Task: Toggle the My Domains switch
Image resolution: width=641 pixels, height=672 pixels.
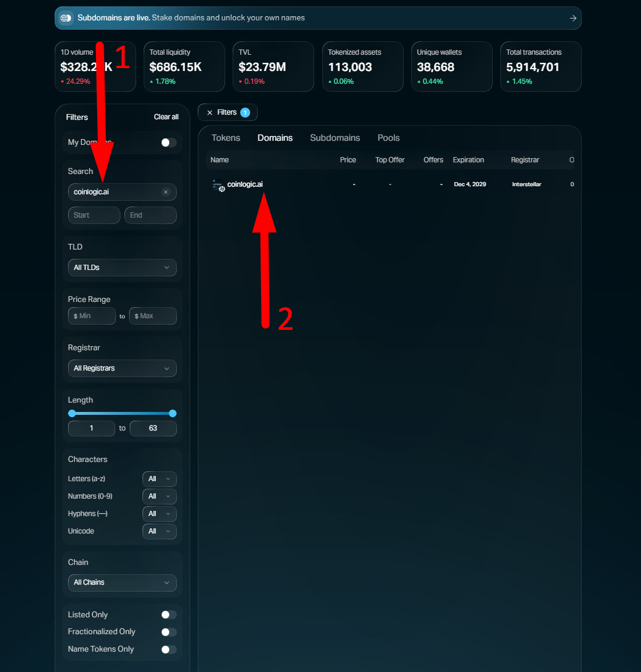Action: tap(168, 143)
